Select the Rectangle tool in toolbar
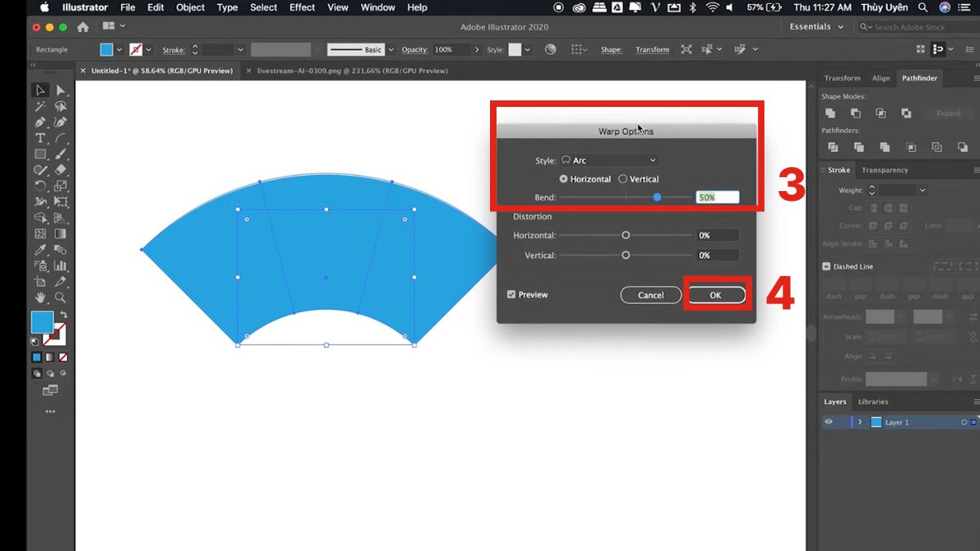The width and height of the screenshot is (980, 551). [x=40, y=153]
